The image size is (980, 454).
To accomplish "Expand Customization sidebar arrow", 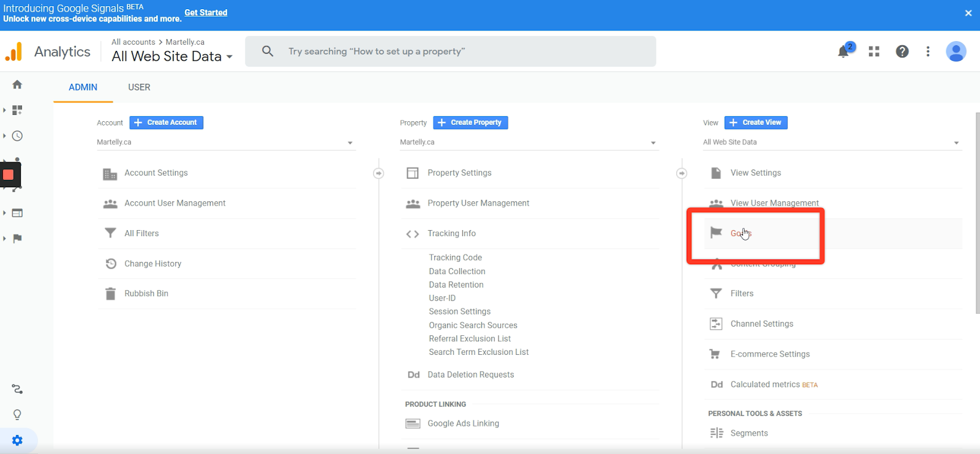I will pos(4,110).
